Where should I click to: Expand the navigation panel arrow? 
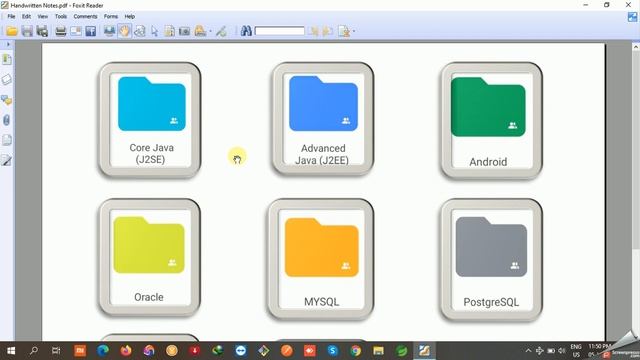(x=8, y=44)
